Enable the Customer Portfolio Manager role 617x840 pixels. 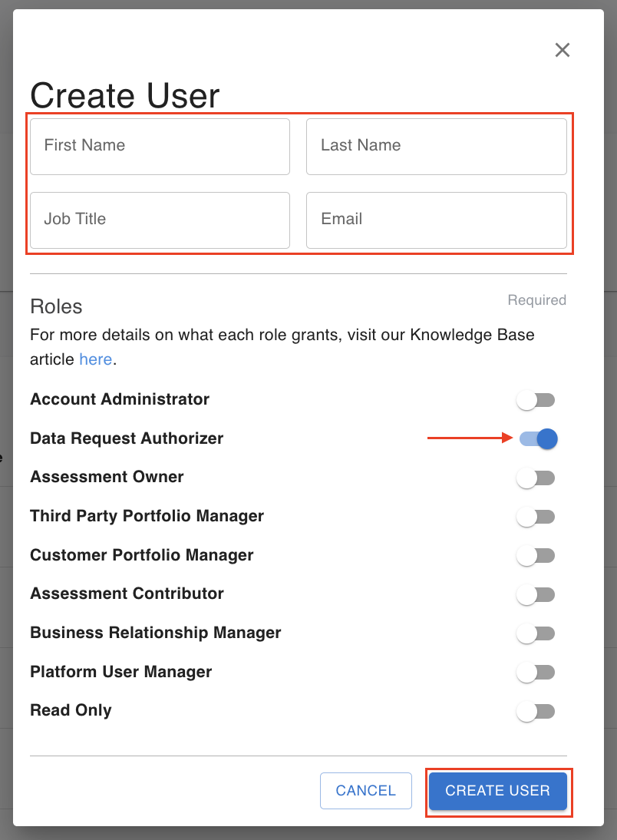(x=536, y=555)
